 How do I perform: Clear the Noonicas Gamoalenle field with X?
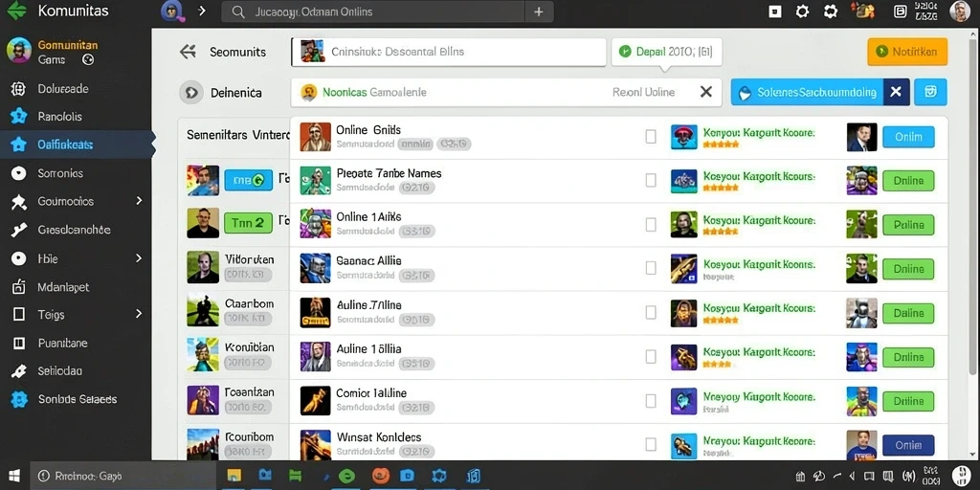[x=705, y=92]
